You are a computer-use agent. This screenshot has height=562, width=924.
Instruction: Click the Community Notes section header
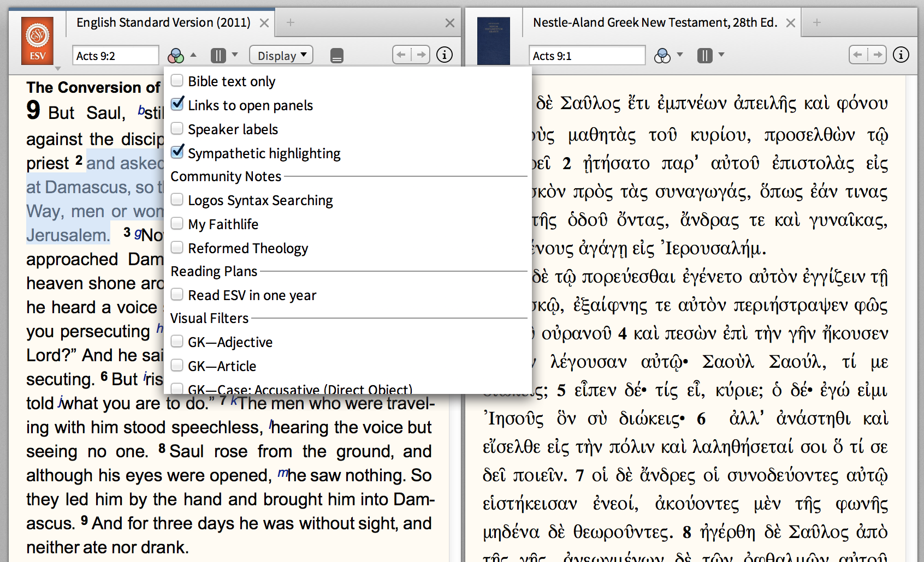[226, 176]
